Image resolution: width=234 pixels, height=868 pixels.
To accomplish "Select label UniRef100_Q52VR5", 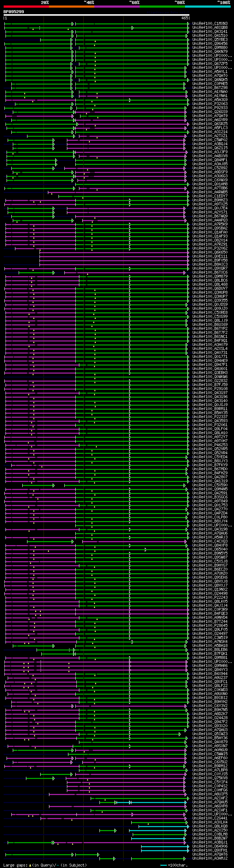I will click(x=210, y=449).
